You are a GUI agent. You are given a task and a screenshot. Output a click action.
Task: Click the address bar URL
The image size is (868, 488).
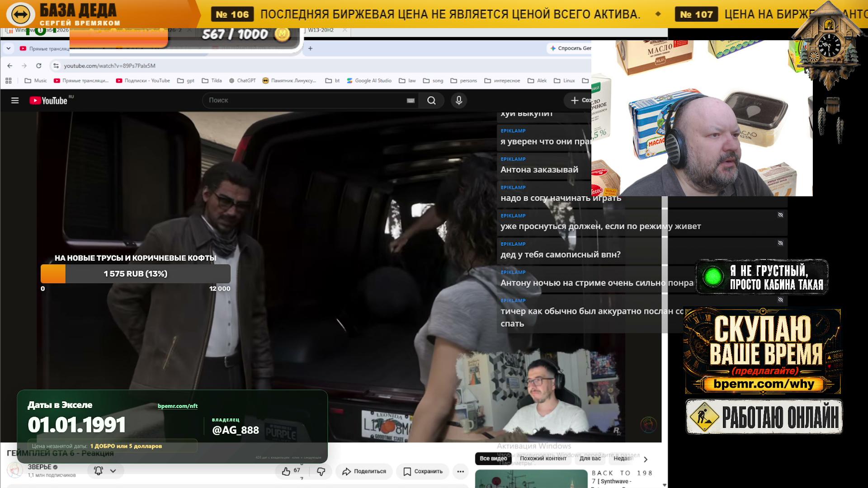(x=110, y=66)
